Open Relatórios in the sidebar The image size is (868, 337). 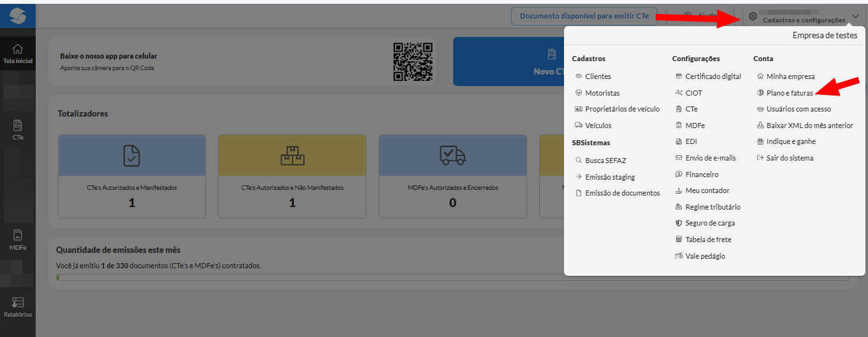tap(18, 307)
